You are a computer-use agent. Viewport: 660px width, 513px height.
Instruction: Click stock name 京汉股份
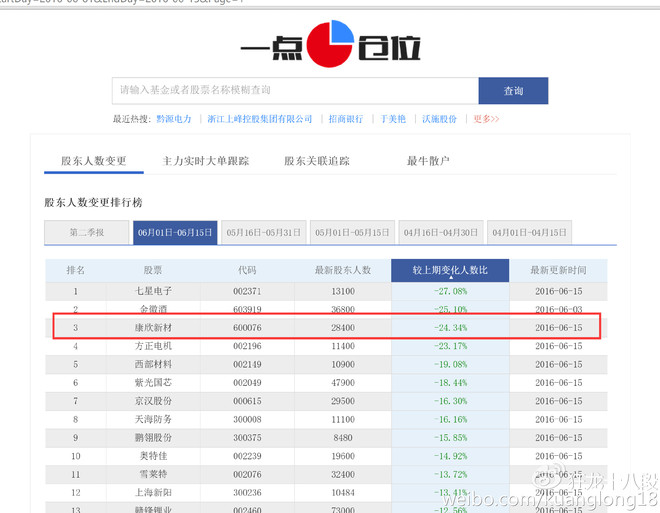pyautogui.click(x=153, y=401)
